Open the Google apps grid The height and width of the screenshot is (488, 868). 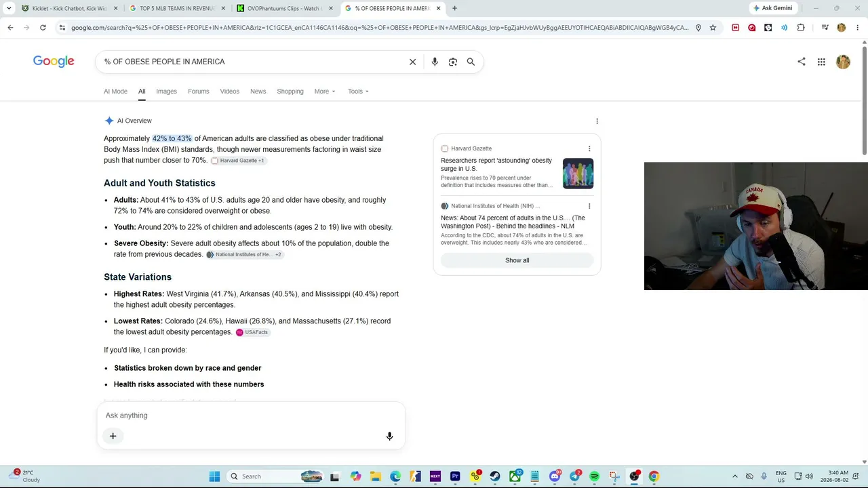pos(821,62)
